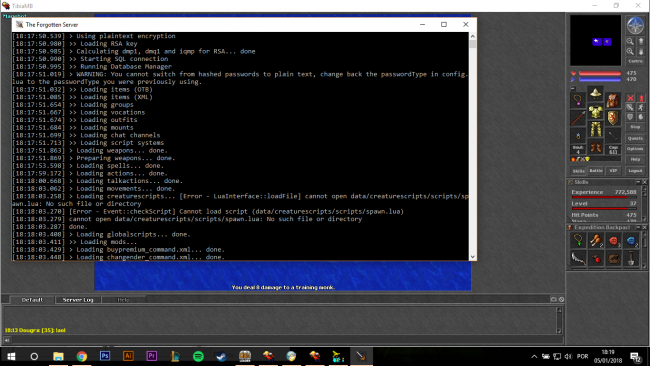Enable stand-while-fighting mode (red figure)

pos(641,98)
